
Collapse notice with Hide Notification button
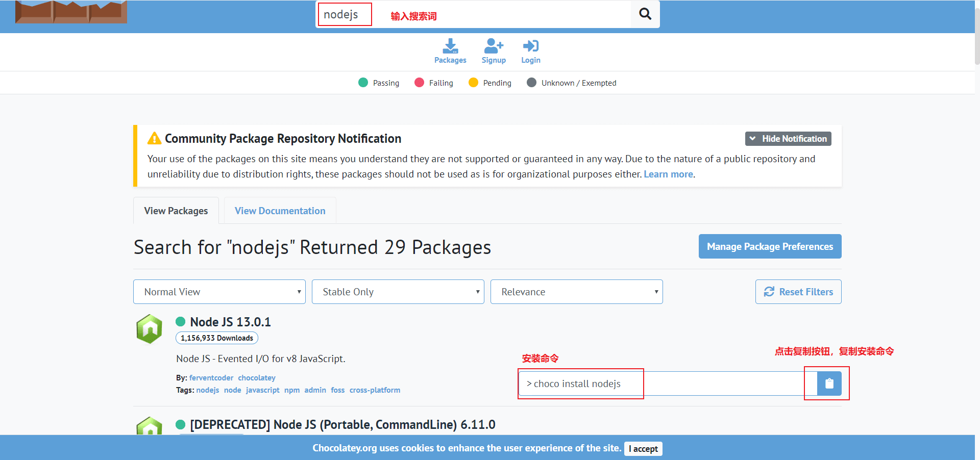788,139
